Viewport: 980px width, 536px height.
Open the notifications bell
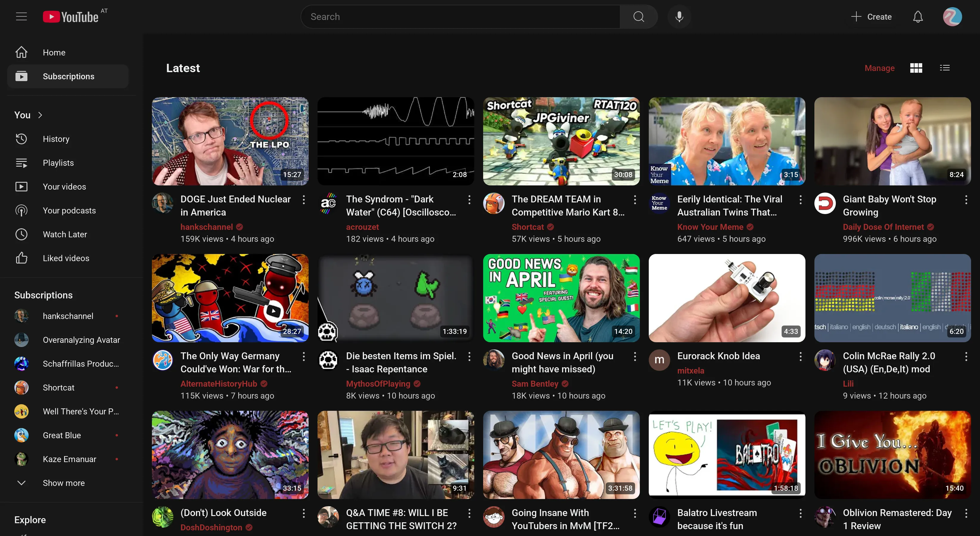918,17
